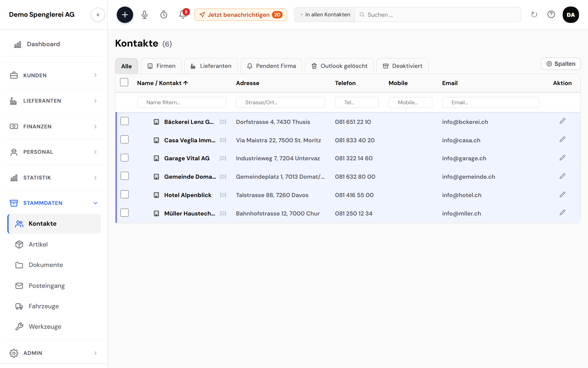
Task: Toggle the select-all header checkbox
Action: [x=124, y=82]
